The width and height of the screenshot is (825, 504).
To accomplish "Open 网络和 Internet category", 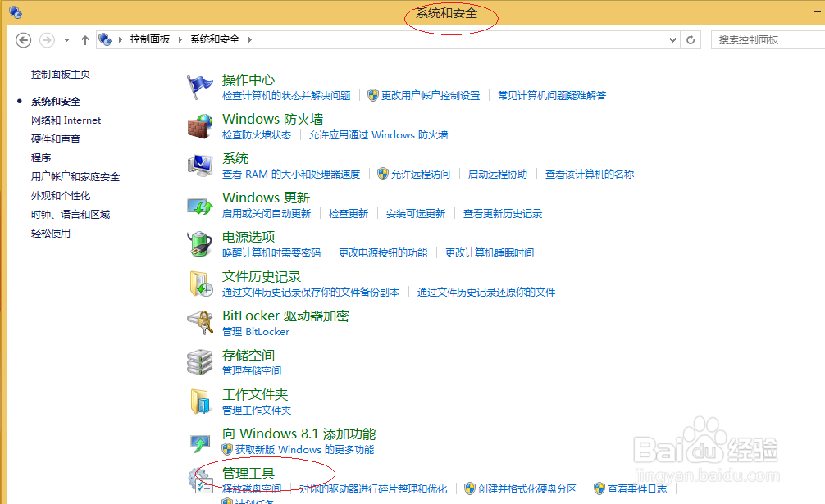I will 66,120.
